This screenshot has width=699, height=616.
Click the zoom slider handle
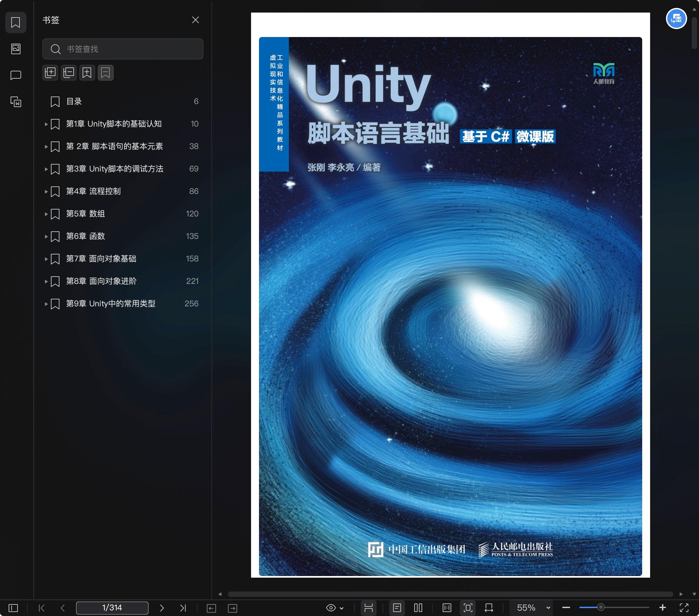click(601, 608)
